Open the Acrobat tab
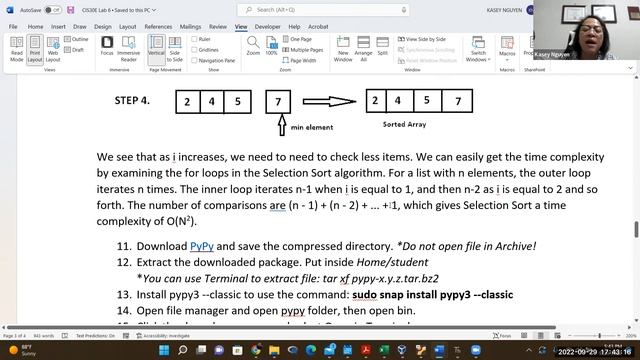The height and width of the screenshot is (360, 640). tap(318, 27)
